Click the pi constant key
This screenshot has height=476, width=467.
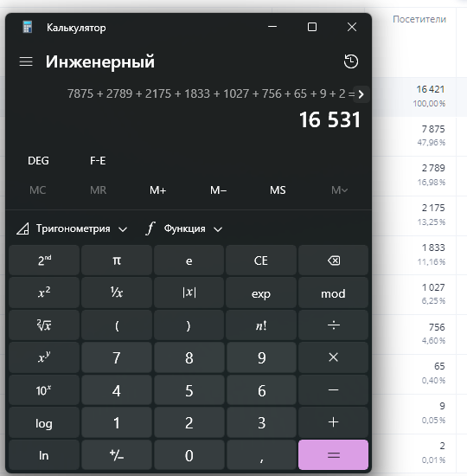(117, 261)
